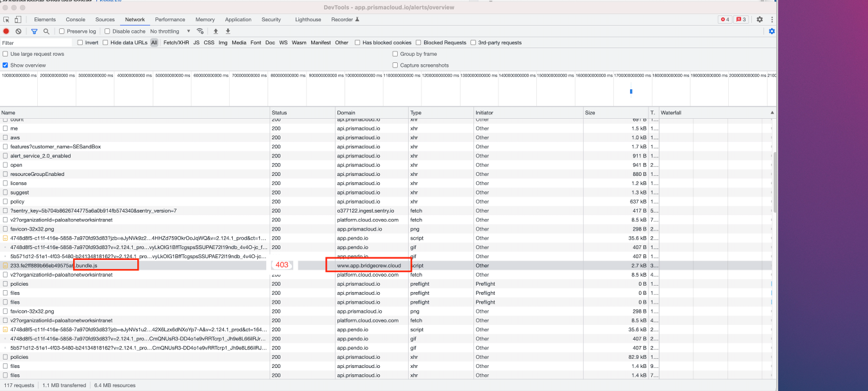The image size is (868, 391).
Task: Open DevTools settings gear
Action: pyautogui.click(x=760, y=20)
